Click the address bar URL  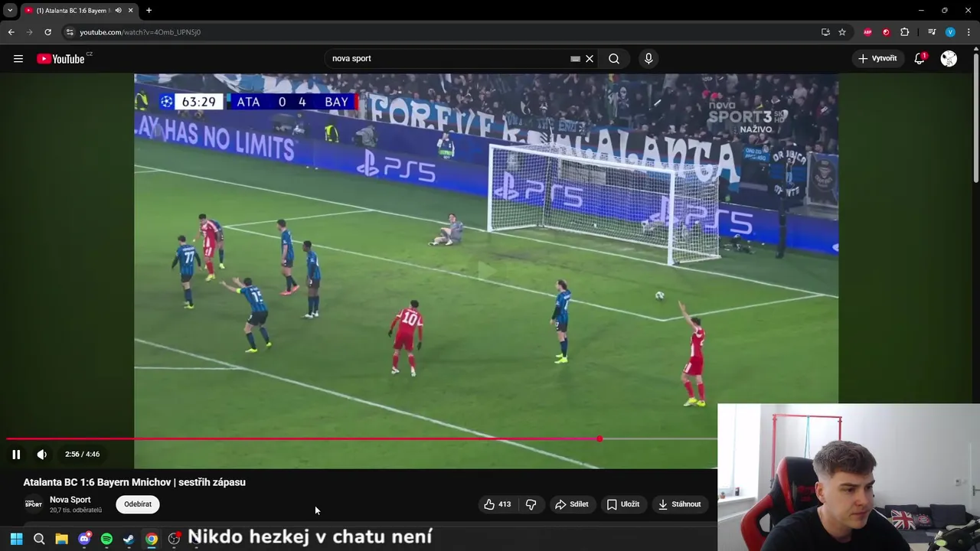[x=140, y=32]
